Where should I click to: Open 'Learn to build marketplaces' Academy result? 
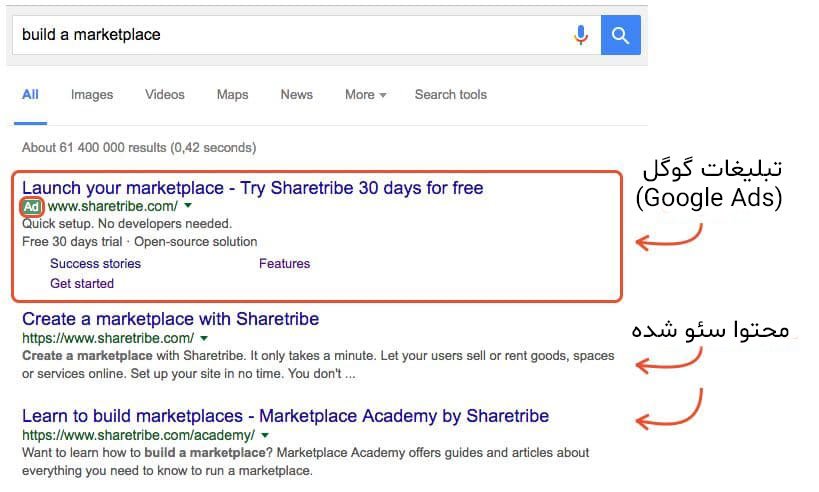click(x=285, y=416)
